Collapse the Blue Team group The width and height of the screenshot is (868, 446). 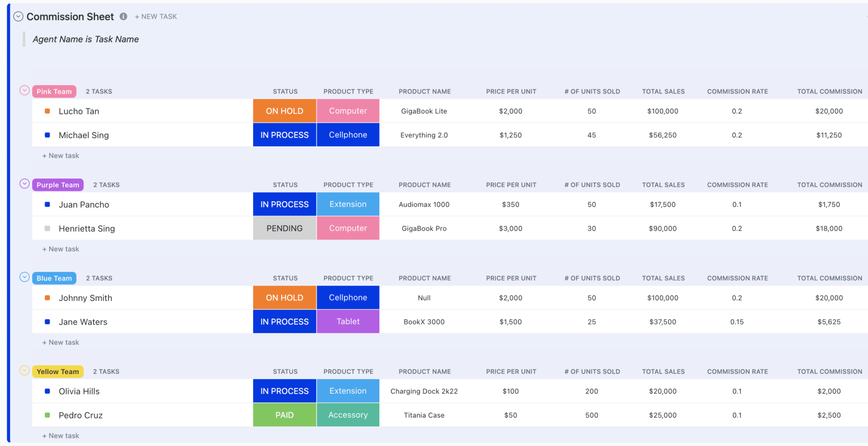(25, 277)
